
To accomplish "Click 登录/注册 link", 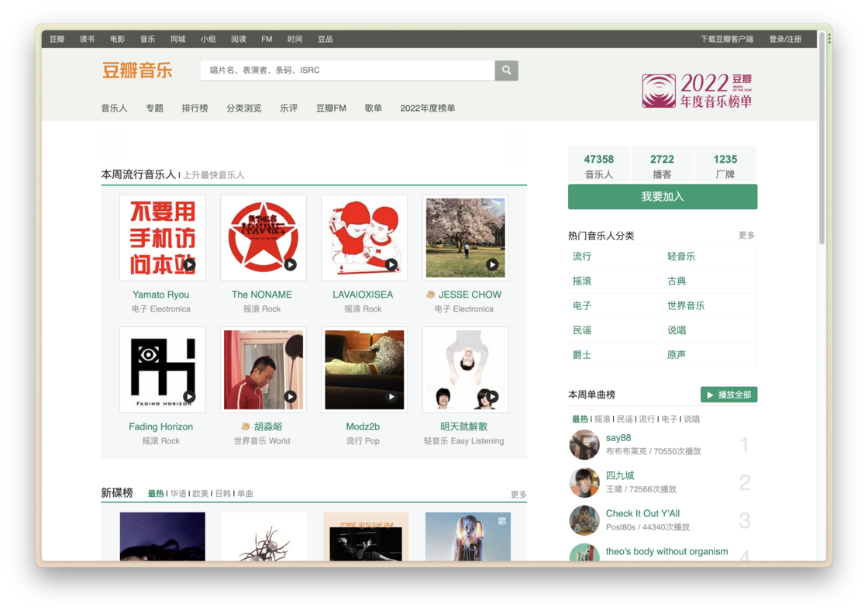I will [785, 40].
